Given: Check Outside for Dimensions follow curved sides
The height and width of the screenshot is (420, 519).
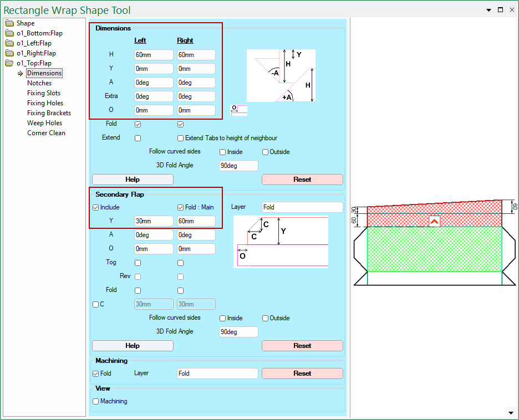Looking at the screenshot, I should point(265,152).
